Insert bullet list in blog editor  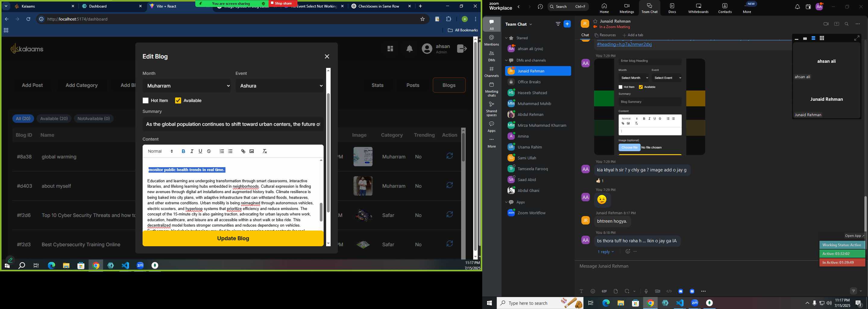coord(230,151)
